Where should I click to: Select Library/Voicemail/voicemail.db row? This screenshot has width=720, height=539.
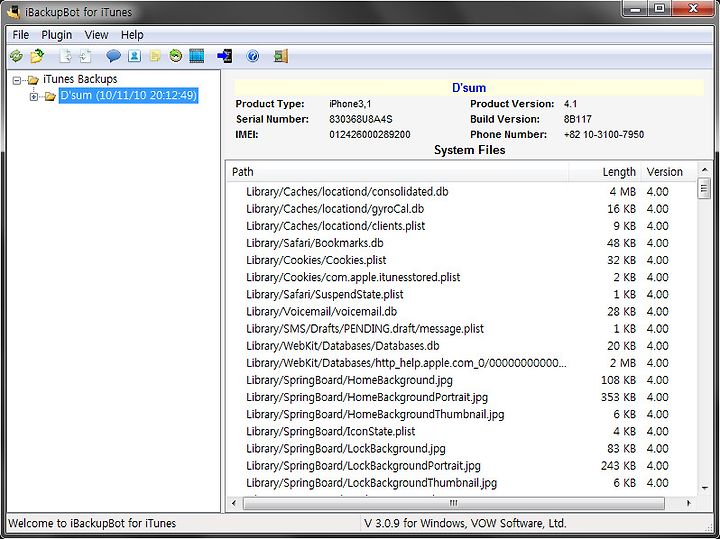pyautogui.click(x=461, y=312)
